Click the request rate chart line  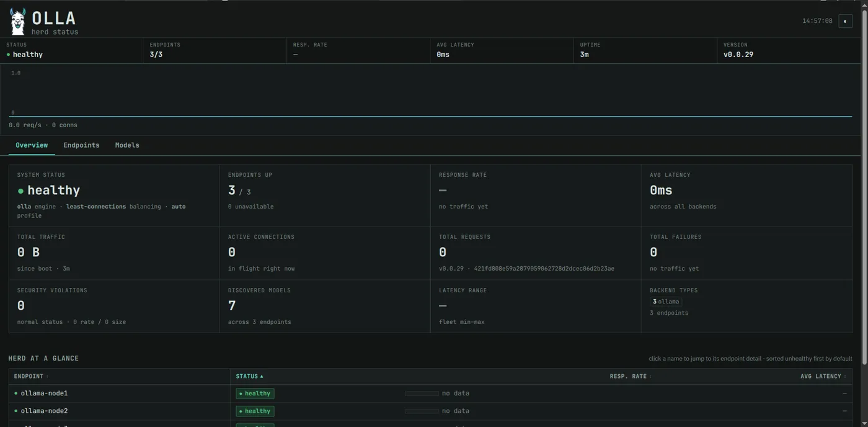click(431, 116)
